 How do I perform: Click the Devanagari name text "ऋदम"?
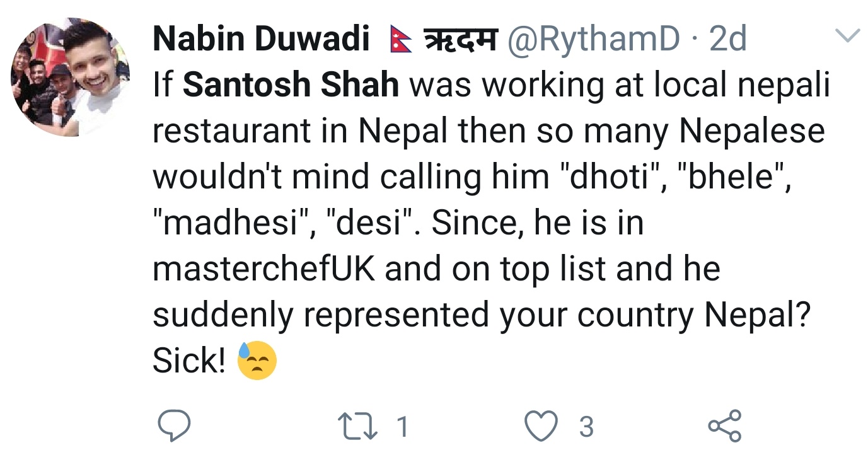[x=460, y=41]
